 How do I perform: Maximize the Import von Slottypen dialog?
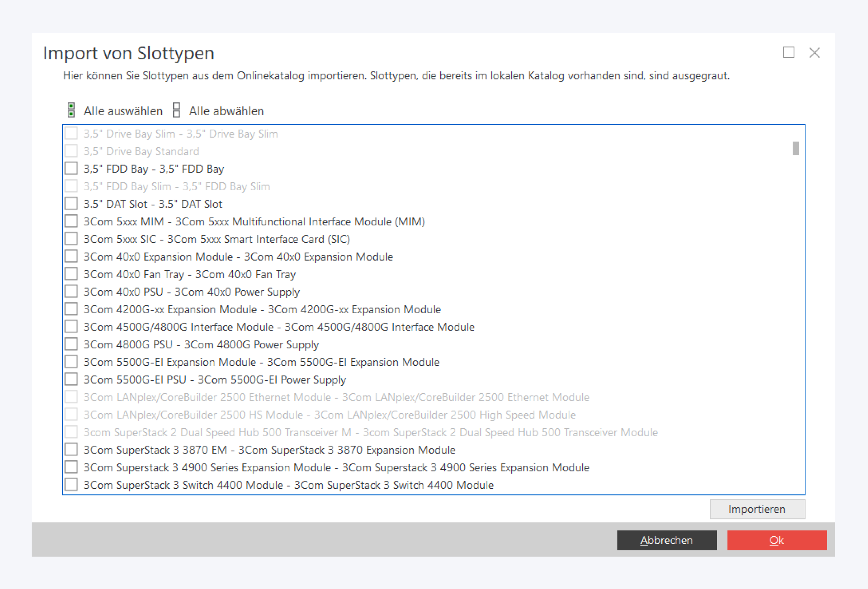(x=788, y=53)
